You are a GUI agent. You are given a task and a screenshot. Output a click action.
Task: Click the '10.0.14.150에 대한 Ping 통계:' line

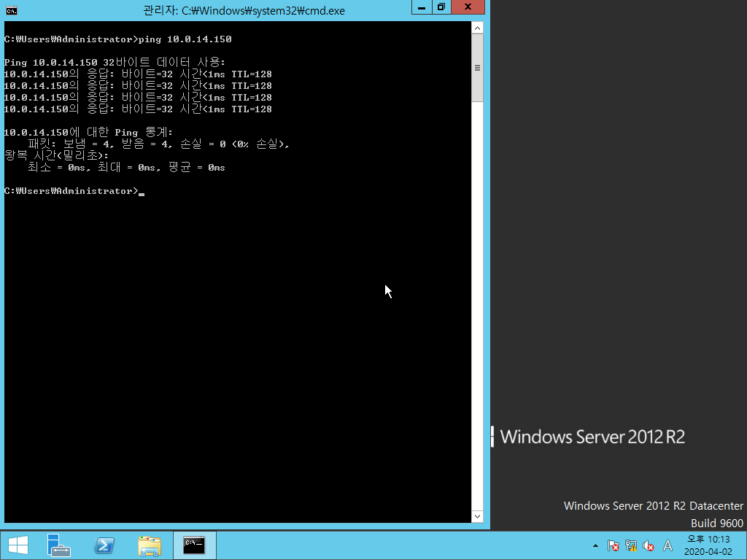click(88, 132)
